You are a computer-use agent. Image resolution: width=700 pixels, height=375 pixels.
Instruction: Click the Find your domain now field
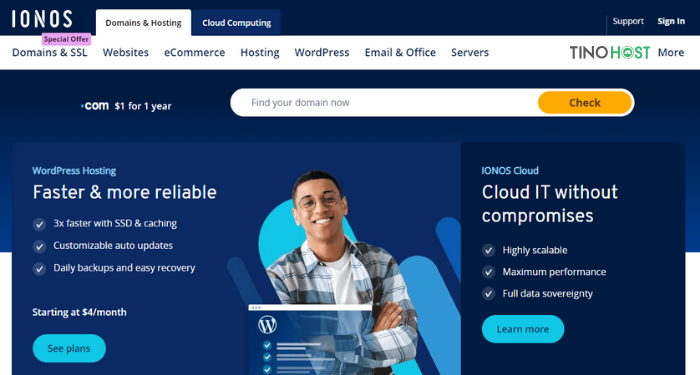(384, 103)
